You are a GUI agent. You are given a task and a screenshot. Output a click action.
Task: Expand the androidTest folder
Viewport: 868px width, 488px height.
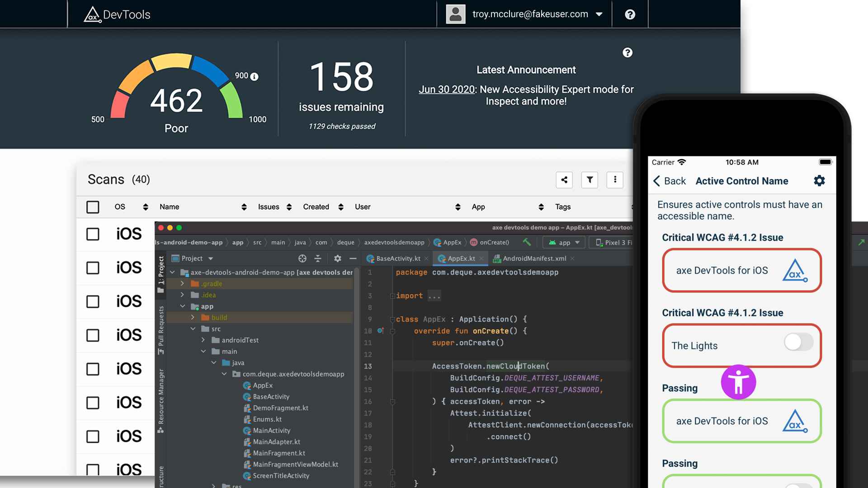click(x=203, y=340)
